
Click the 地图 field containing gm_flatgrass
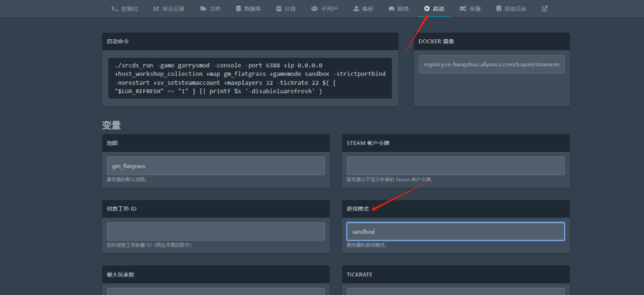pos(216,166)
